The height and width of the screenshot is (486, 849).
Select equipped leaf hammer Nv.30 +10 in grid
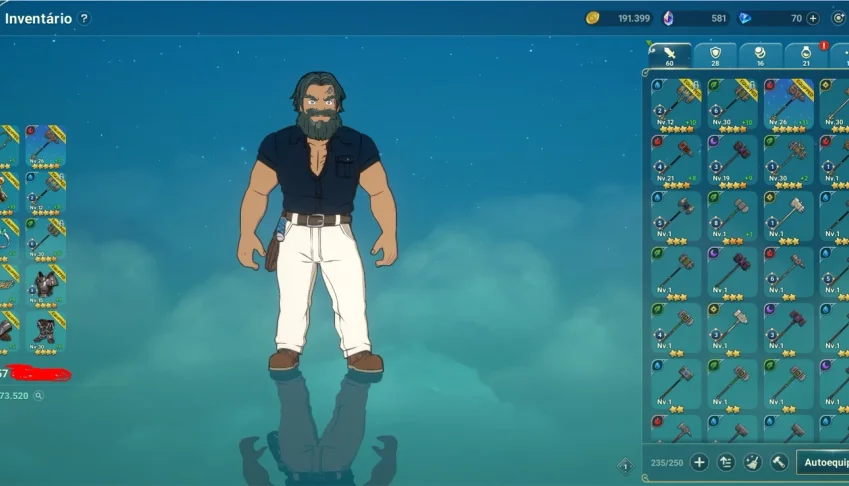[732, 105]
